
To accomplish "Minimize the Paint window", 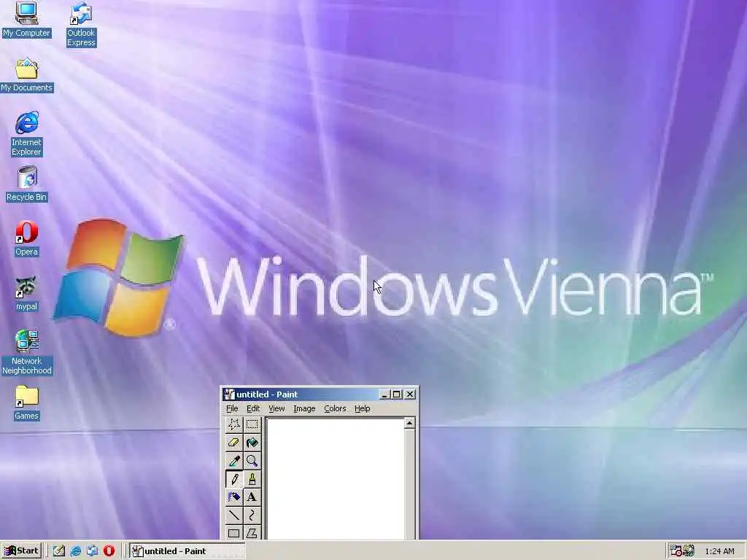I will coord(384,394).
